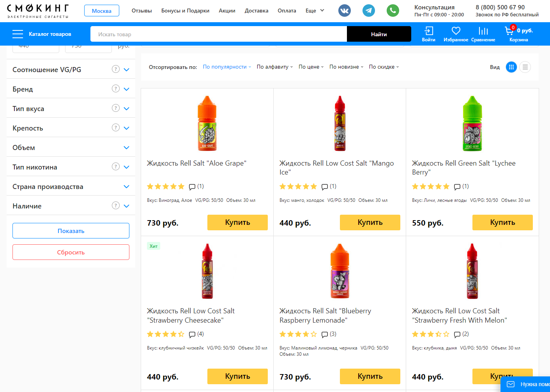Open reviews icon for Blueberry Raspberry Lemonade
The width and height of the screenshot is (550, 392).
[x=325, y=334]
